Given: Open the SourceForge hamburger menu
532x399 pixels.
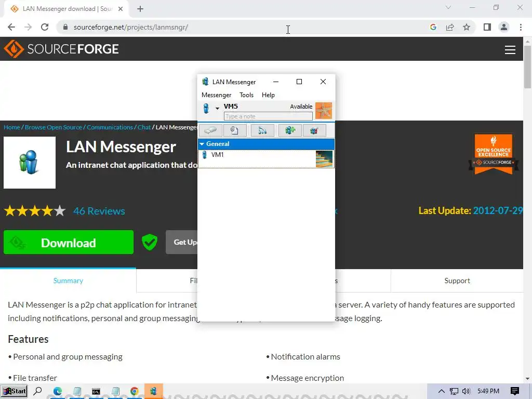Looking at the screenshot, I should click(510, 50).
